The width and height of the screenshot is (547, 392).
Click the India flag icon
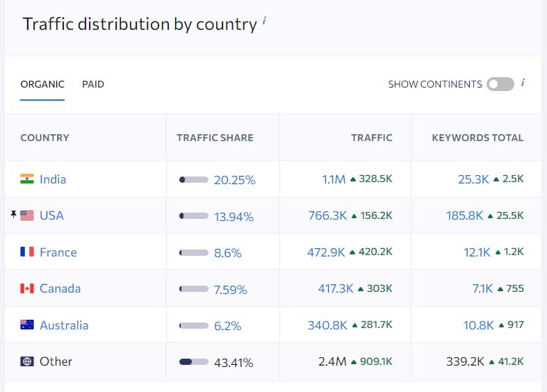[27, 179]
